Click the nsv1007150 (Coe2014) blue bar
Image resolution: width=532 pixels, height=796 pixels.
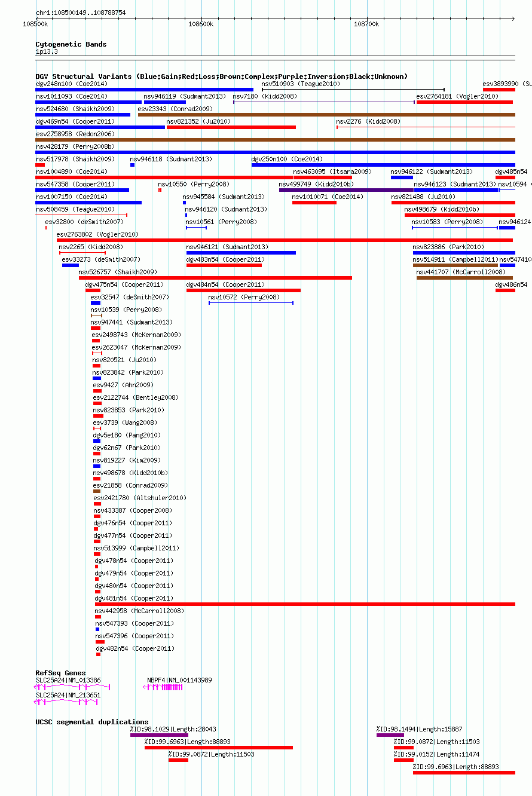point(88,203)
